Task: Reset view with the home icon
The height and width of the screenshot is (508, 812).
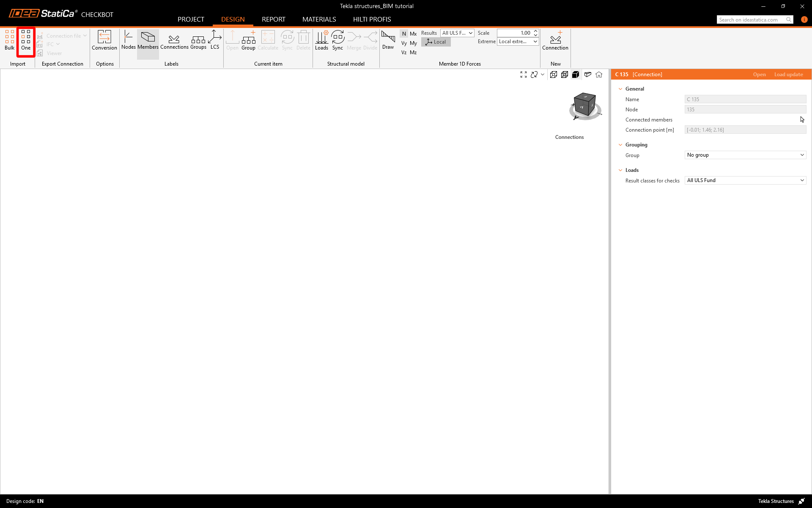Action: tap(599, 75)
